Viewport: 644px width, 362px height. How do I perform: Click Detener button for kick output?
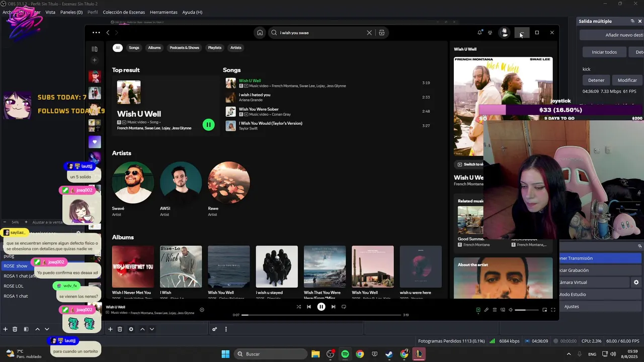pyautogui.click(x=596, y=80)
